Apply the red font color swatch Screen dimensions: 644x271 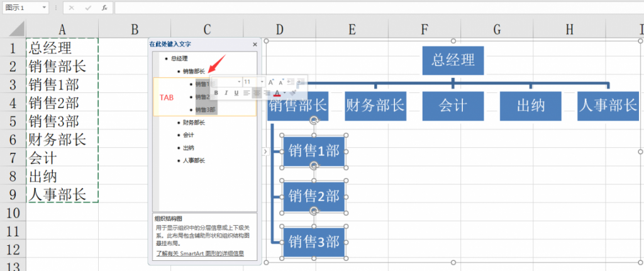tap(277, 93)
